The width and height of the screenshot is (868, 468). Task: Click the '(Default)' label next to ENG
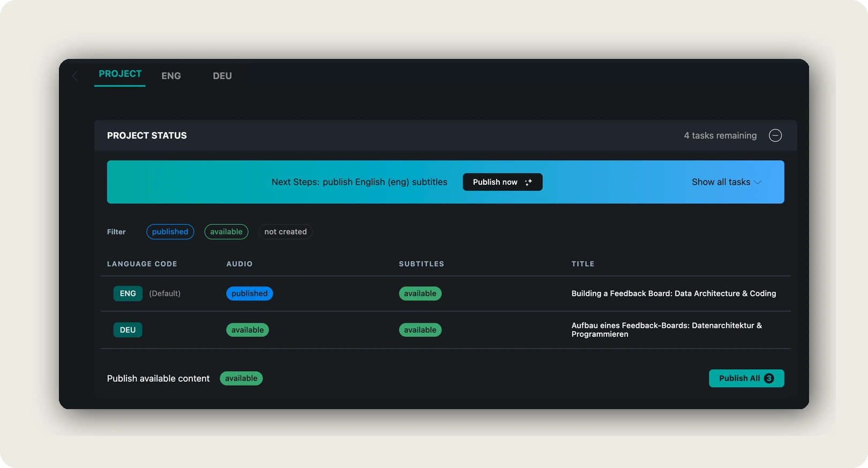[165, 293]
